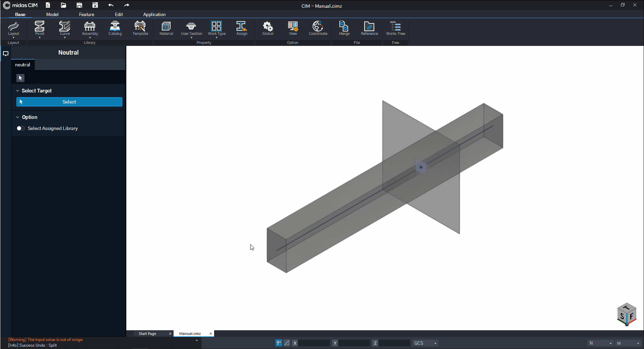Select the neutral panel tab
The height and width of the screenshot is (349, 644).
point(22,65)
